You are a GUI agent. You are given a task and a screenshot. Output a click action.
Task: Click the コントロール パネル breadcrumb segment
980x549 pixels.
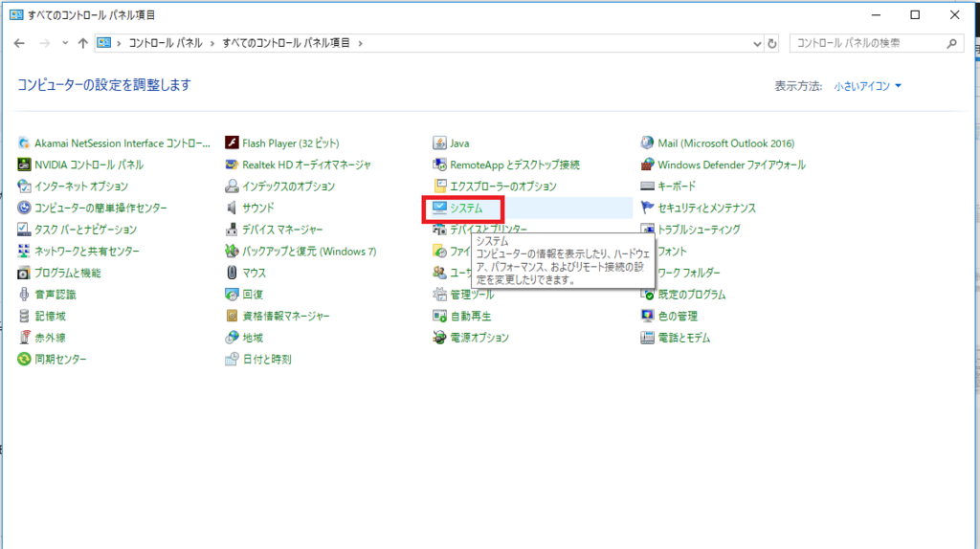pos(166,43)
